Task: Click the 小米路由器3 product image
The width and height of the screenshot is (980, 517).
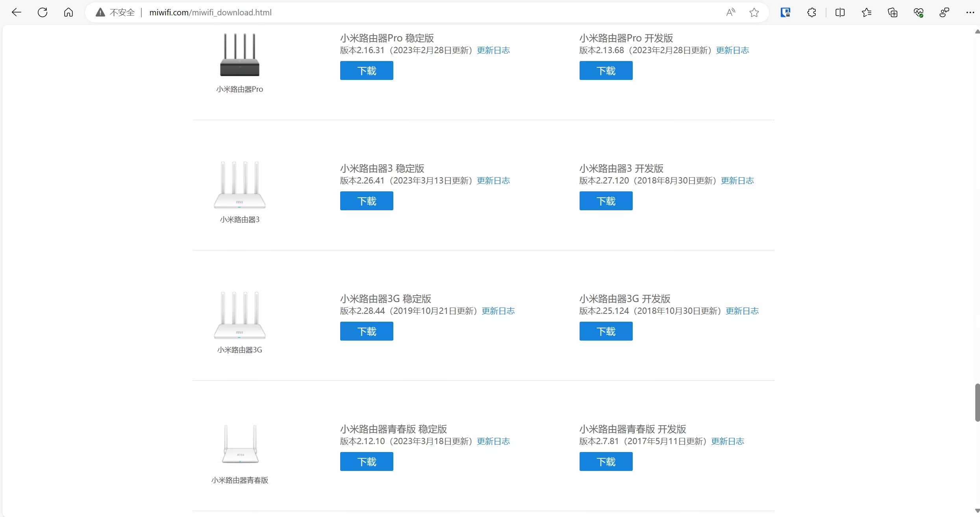Action: tap(239, 184)
